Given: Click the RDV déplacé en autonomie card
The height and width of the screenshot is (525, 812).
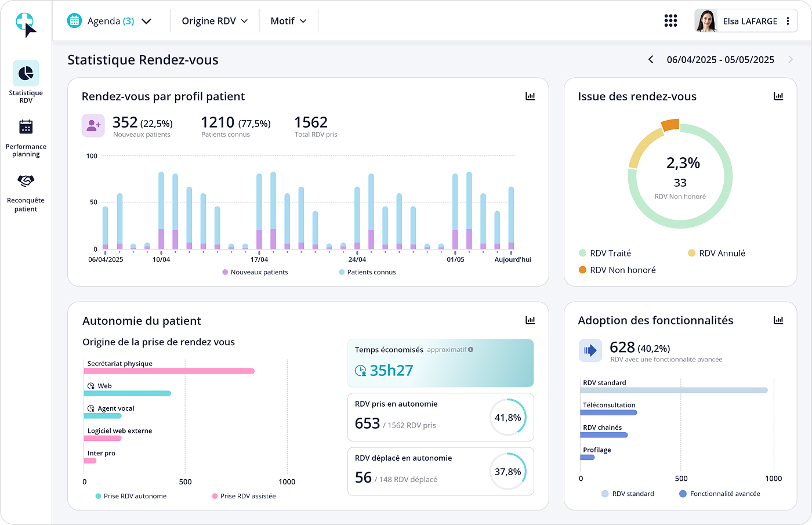Looking at the screenshot, I should pos(440,471).
